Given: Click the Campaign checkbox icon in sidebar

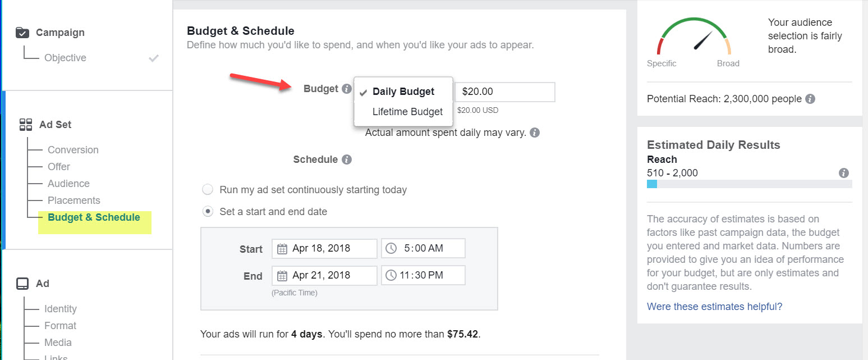Looking at the screenshot, I should (x=21, y=32).
